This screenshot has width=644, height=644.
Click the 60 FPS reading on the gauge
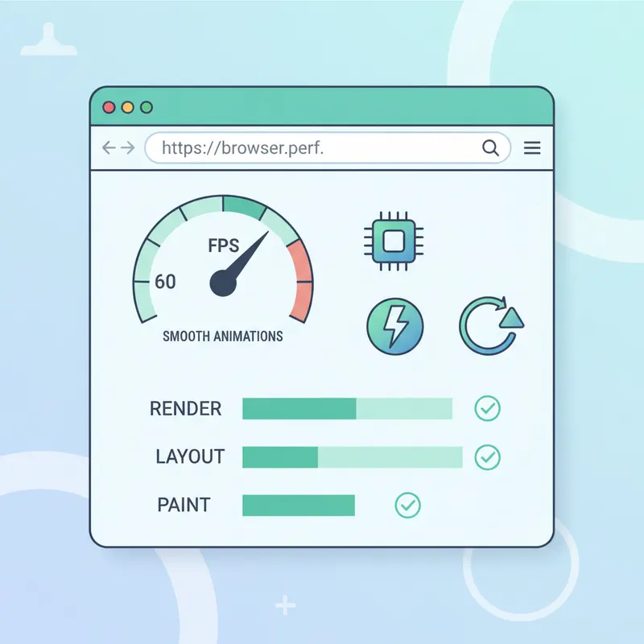(166, 282)
